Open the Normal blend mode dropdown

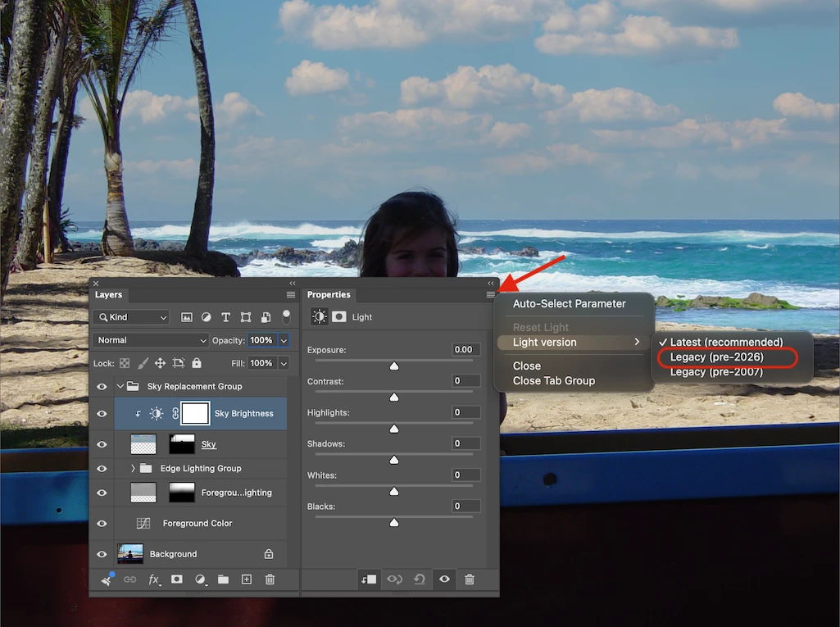click(x=151, y=340)
